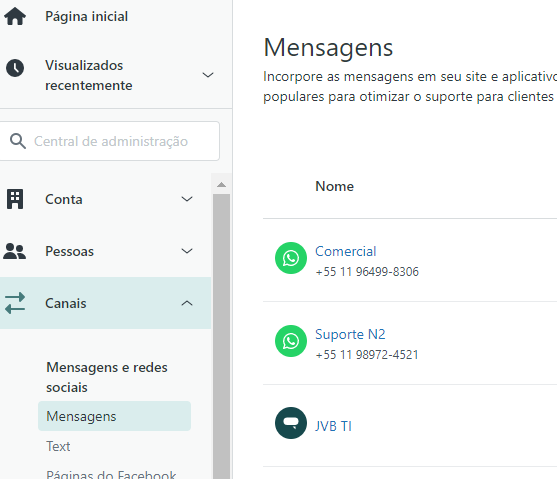Expand the Conta section chevron
The width and height of the screenshot is (557, 479).
(187, 199)
